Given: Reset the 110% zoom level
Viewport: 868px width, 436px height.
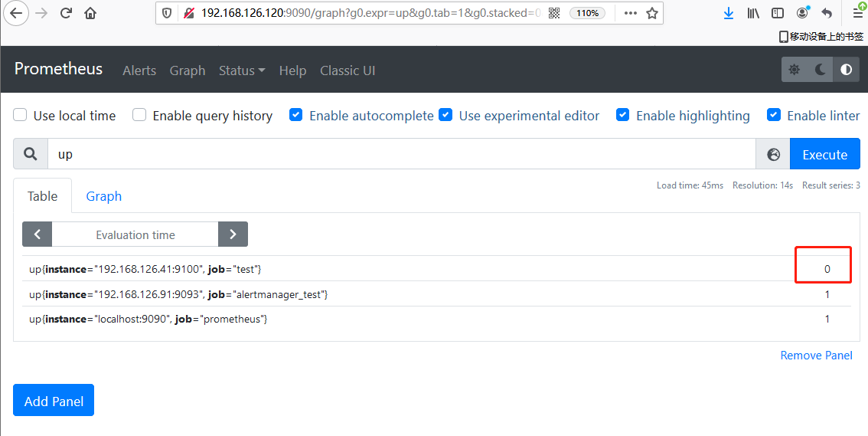Looking at the screenshot, I should (587, 13).
